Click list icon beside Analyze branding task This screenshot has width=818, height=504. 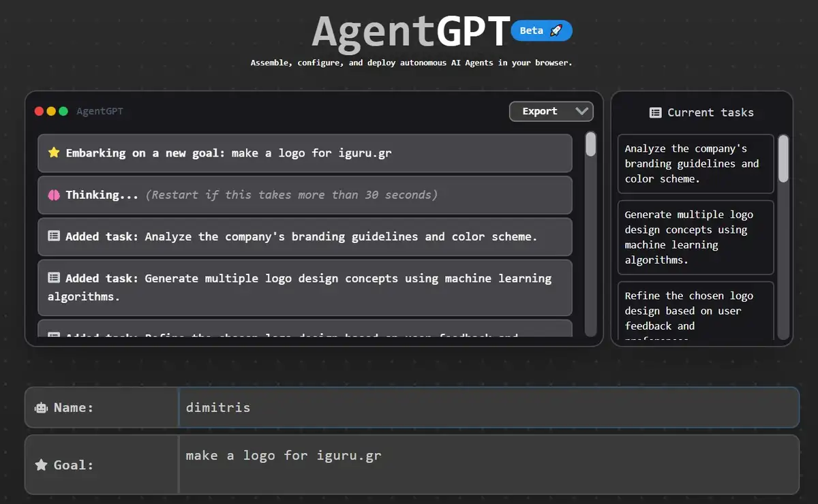point(54,236)
